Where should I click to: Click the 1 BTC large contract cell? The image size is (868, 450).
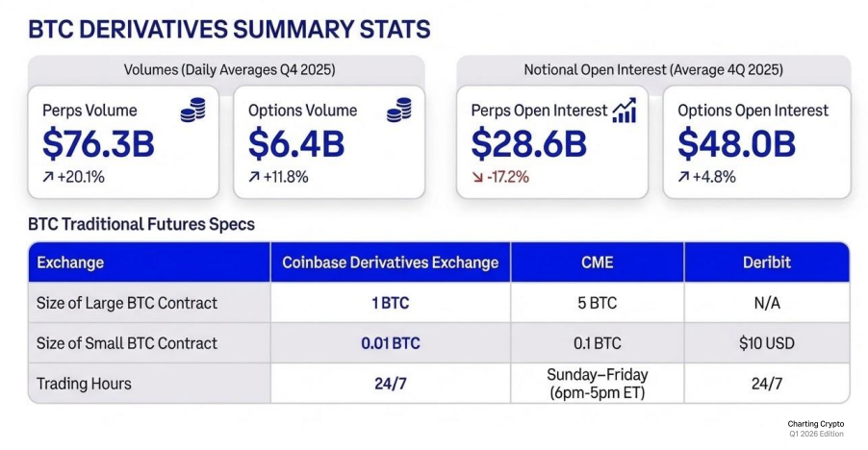(390, 303)
